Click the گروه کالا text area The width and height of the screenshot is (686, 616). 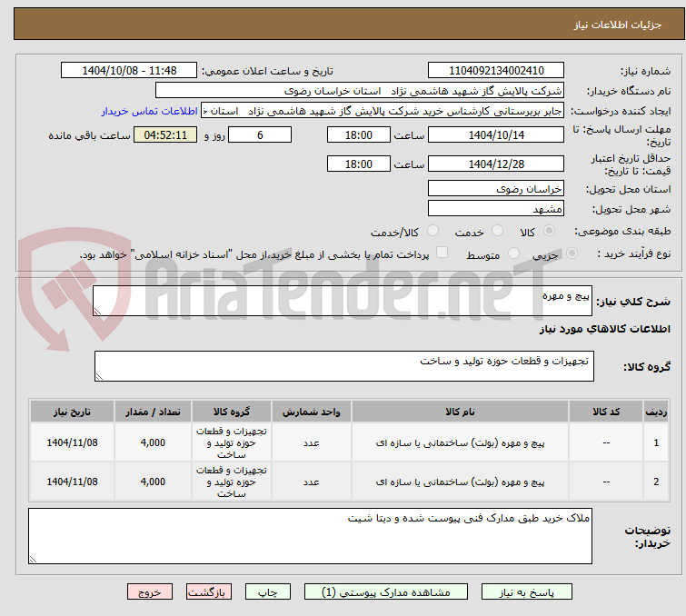(343, 366)
